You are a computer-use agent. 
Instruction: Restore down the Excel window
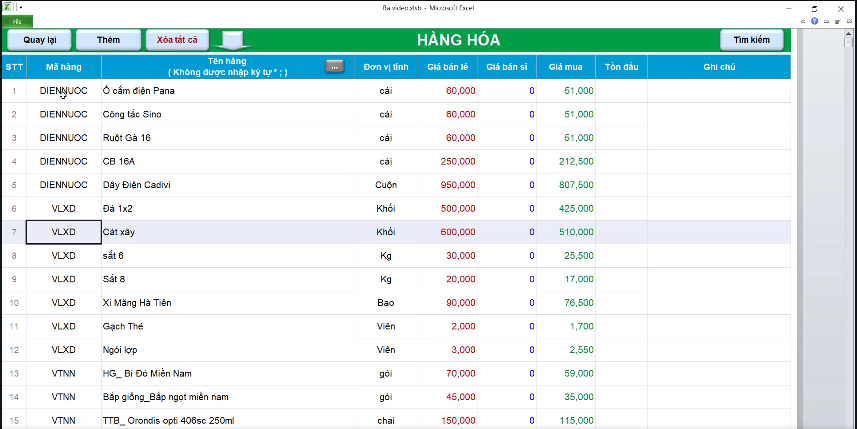click(814, 8)
